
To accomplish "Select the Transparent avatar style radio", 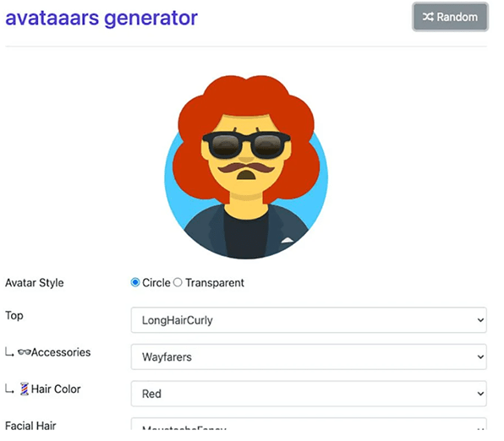I will (x=178, y=282).
